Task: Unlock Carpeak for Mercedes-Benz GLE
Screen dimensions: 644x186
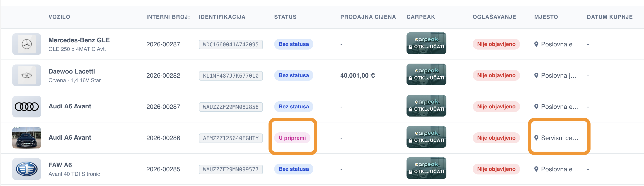Action: coord(426,43)
